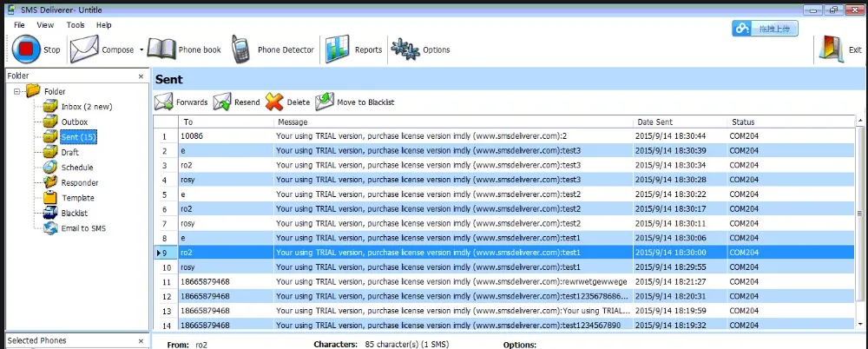Screen dimensions: 868x349
Task: Click scrollbar up arrow in Sent list
Action: click(x=860, y=120)
